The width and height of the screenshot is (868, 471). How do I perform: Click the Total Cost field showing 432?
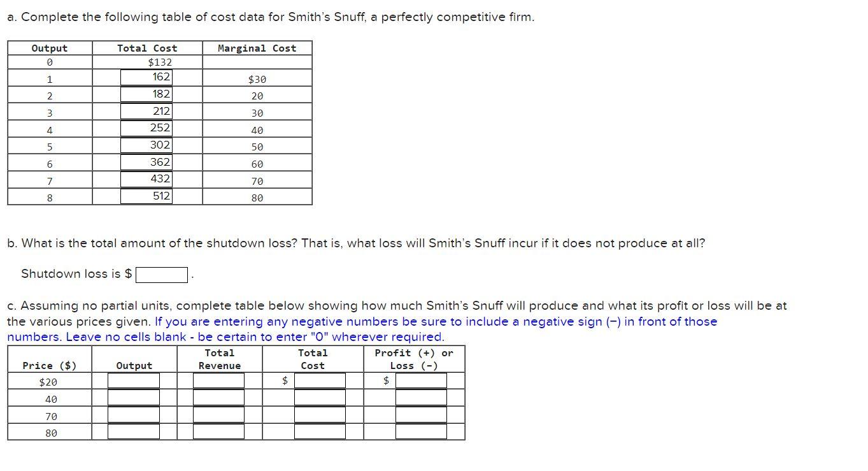[146, 179]
